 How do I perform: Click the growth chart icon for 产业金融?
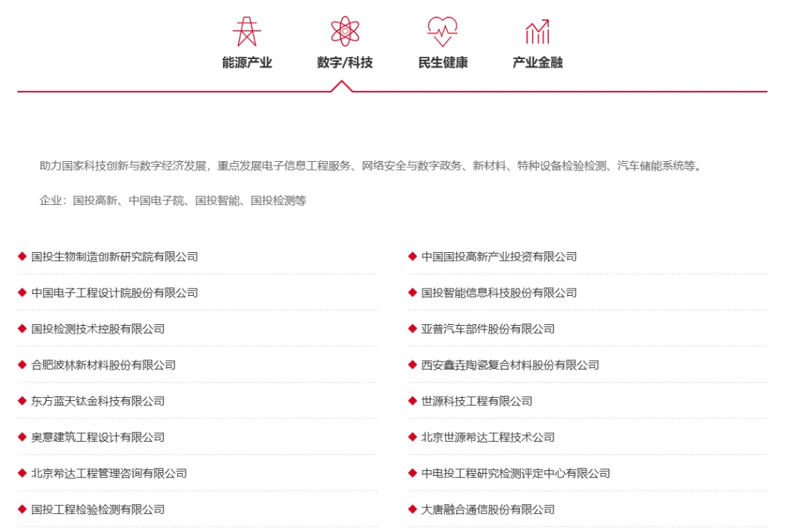[x=537, y=31]
